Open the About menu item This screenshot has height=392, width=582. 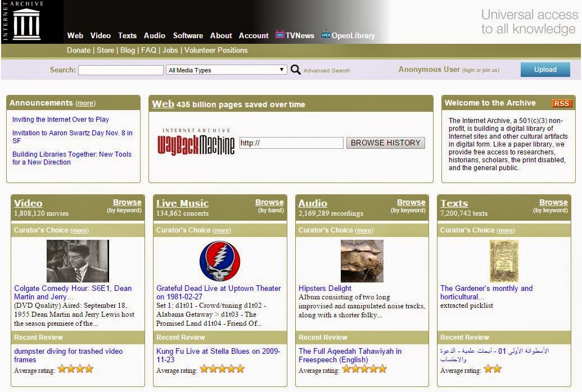(x=221, y=35)
